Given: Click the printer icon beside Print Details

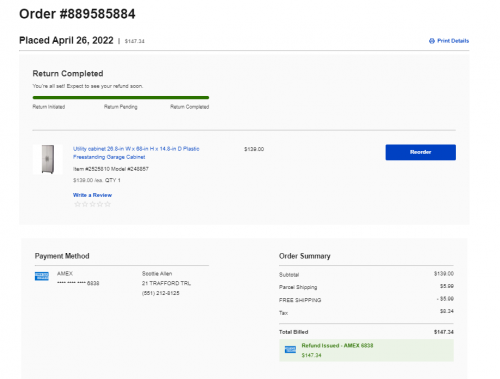Looking at the screenshot, I should [x=432, y=41].
